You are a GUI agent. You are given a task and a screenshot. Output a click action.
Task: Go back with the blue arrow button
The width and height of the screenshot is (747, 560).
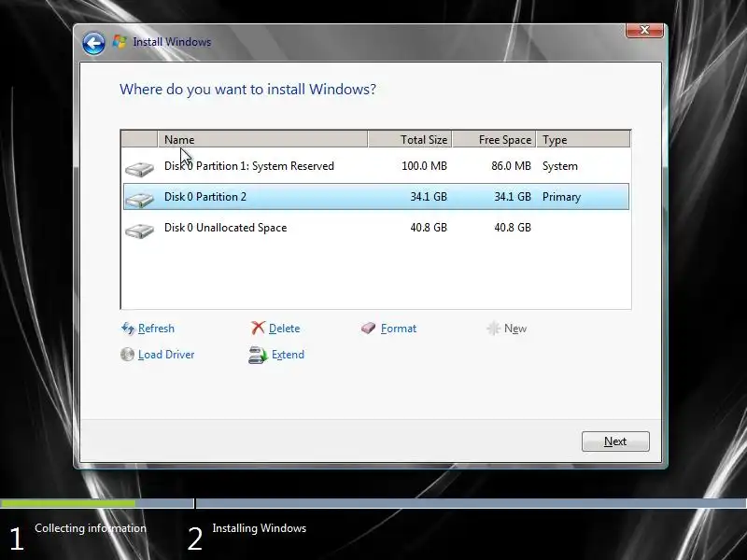tap(93, 44)
